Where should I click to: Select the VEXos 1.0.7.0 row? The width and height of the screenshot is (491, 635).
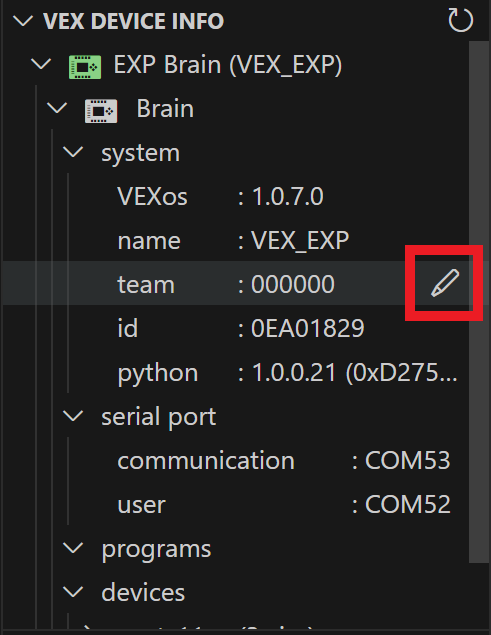coord(236,196)
